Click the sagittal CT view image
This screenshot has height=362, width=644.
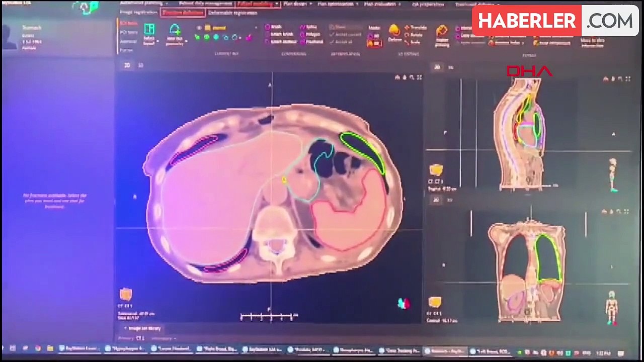(520, 133)
